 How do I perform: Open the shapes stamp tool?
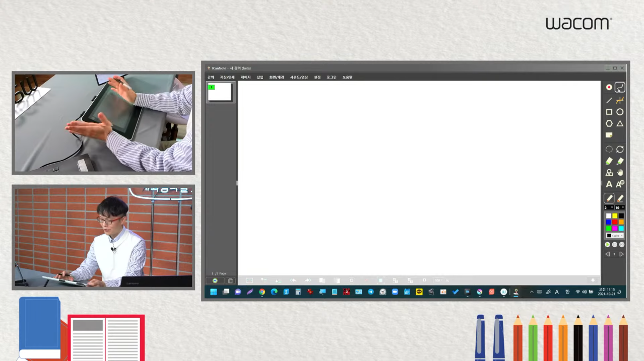click(609, 173)
